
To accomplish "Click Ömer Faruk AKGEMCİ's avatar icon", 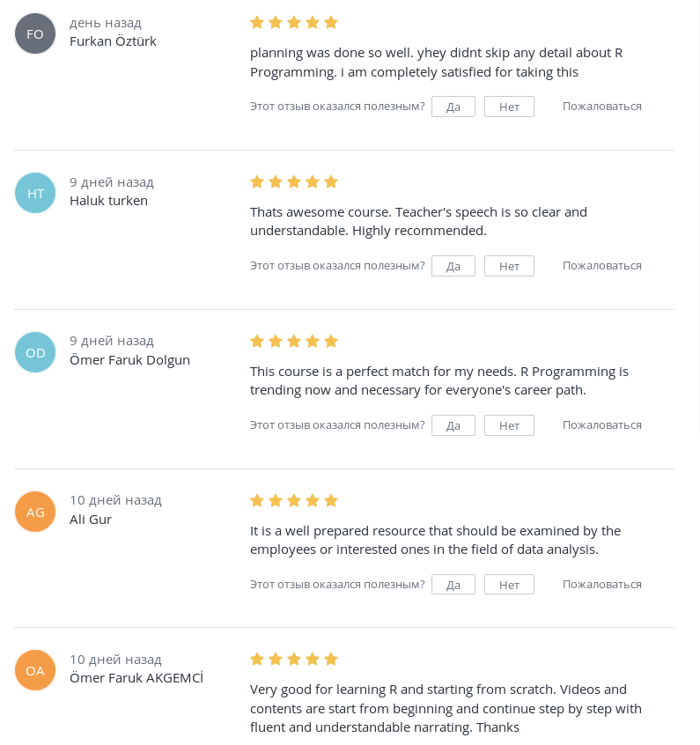I will pyautogui.click(x=35, y=669).
